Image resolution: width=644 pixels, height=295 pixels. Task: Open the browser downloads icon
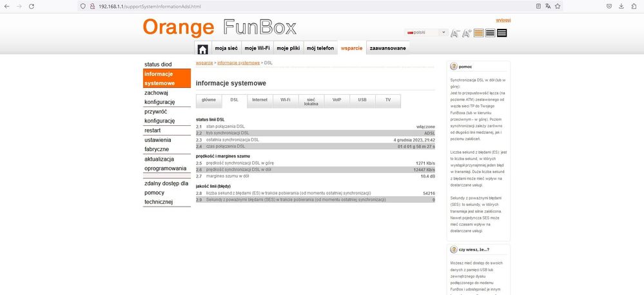click(x=621, y=6)
